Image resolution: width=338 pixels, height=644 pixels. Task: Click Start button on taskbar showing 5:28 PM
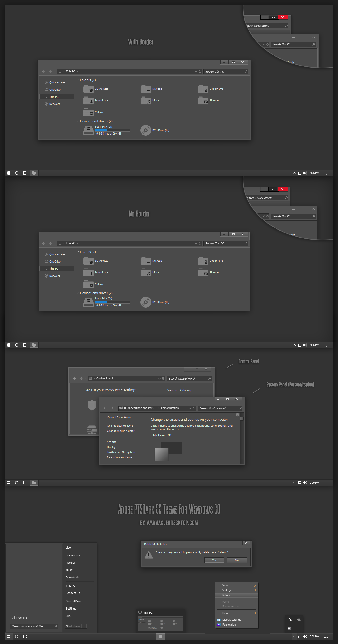[x=9, y=637]
